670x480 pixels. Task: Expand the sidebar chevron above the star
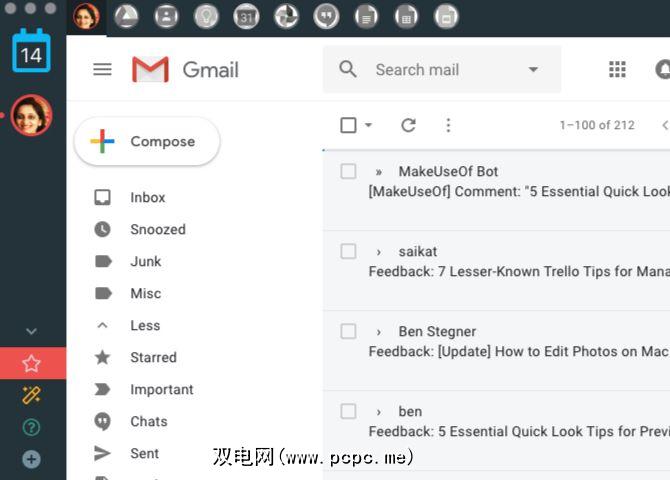(31, 331)
